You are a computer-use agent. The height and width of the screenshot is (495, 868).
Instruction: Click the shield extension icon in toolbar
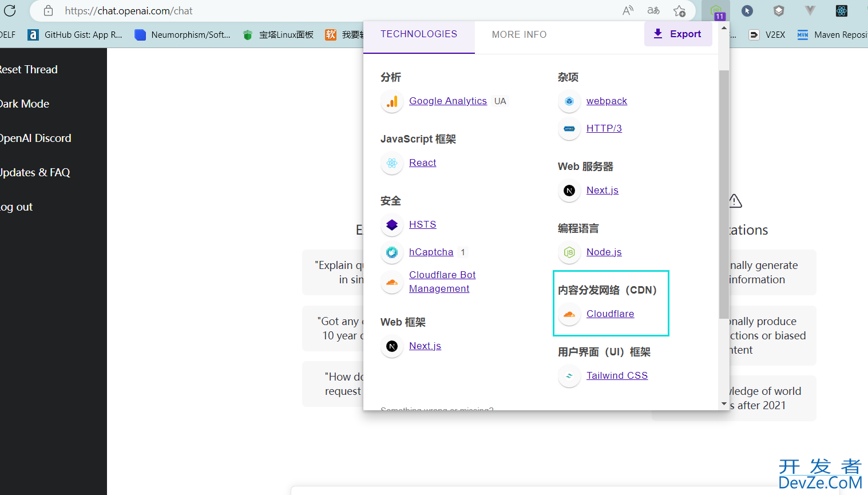779,10
